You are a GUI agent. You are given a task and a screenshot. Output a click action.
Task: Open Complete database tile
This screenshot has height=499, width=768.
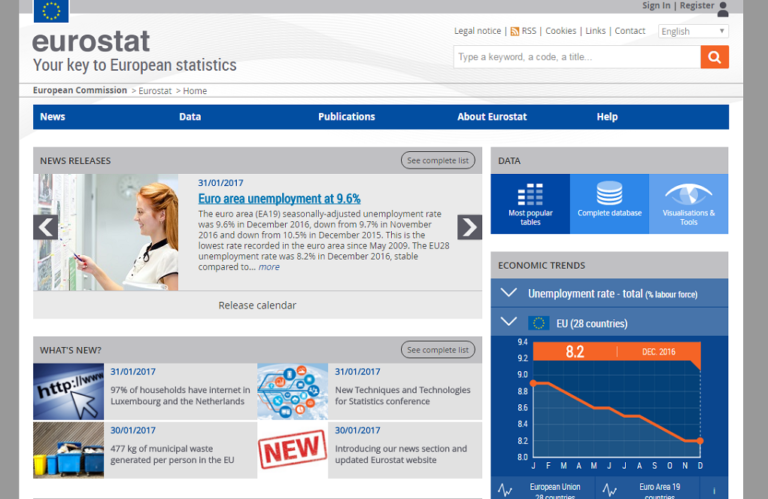(609, 204)
